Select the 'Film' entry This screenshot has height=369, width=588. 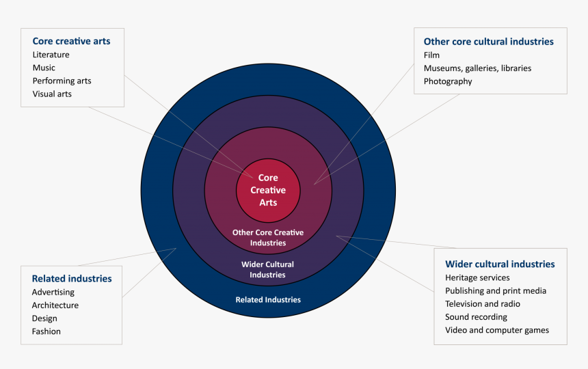click(x=431, y=55)
